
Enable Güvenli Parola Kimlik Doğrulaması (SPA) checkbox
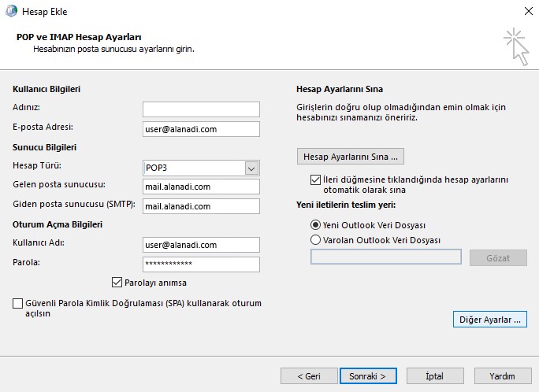click(x=17, y=303)
